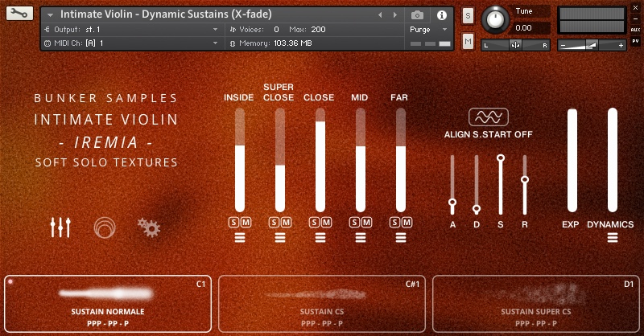Click the waveform Align S.Start icon

coord(488,117)
